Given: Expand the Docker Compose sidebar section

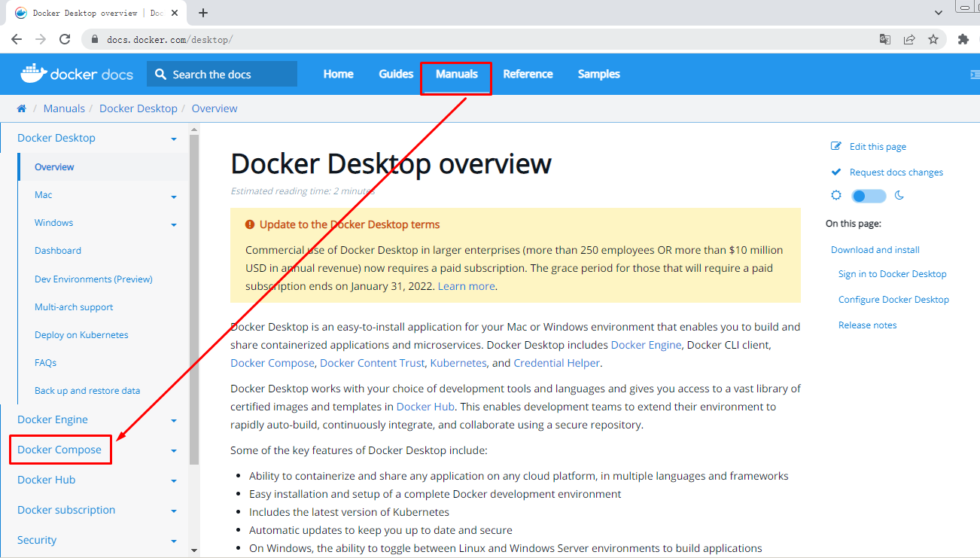Looking at the screenshot, I should pyautogui.click(x=174, y=450).
